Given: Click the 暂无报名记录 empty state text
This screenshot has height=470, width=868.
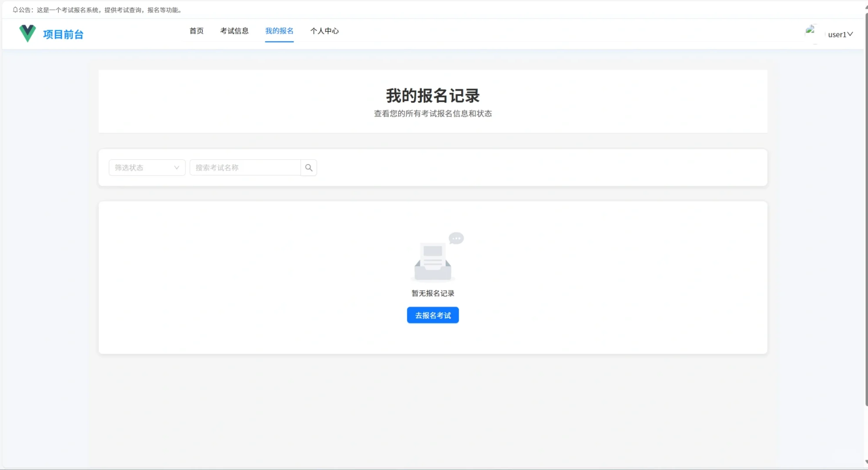Looking at the screenshot, I should 433,293.
